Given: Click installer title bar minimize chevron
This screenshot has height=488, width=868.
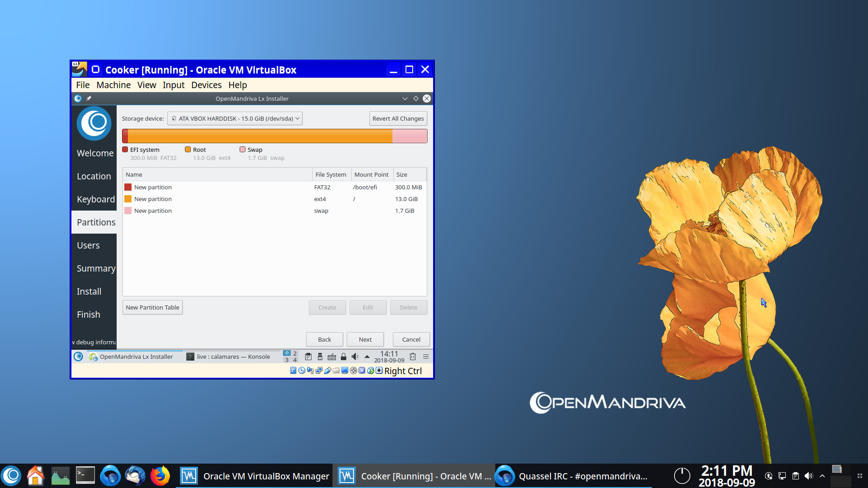Looking at the screenshot, I should click(x=405, y=99).
